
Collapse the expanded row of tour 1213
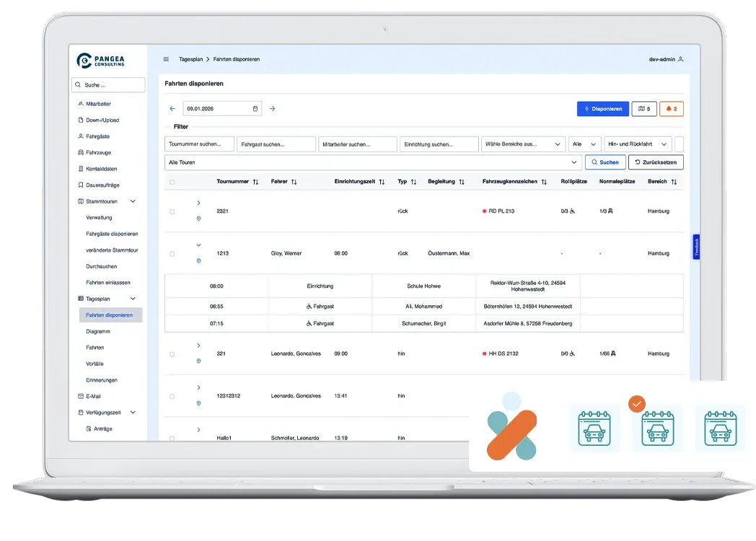tap(198, 245)
